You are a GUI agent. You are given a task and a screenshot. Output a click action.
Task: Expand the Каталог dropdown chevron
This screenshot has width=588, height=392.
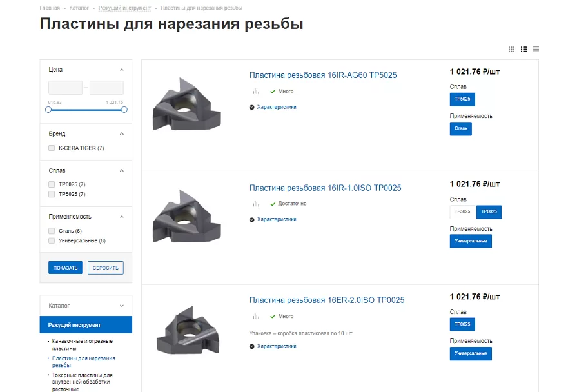121,306
